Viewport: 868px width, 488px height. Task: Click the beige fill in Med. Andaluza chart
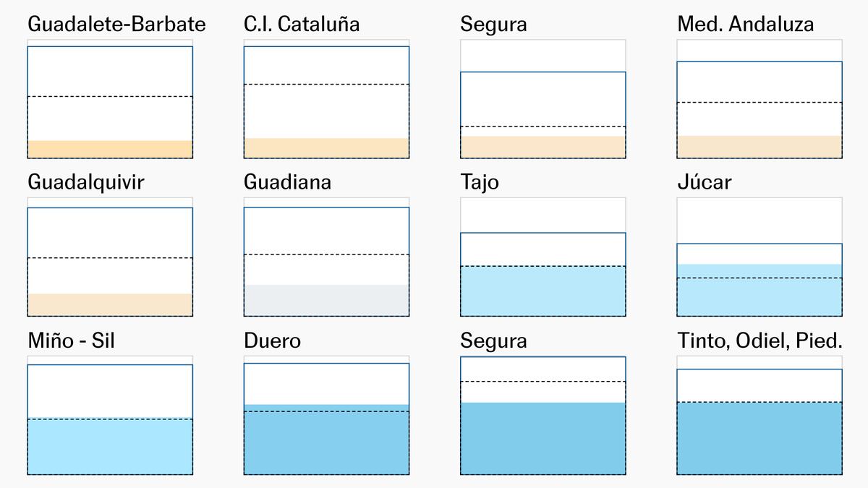(x=759, y=146)
